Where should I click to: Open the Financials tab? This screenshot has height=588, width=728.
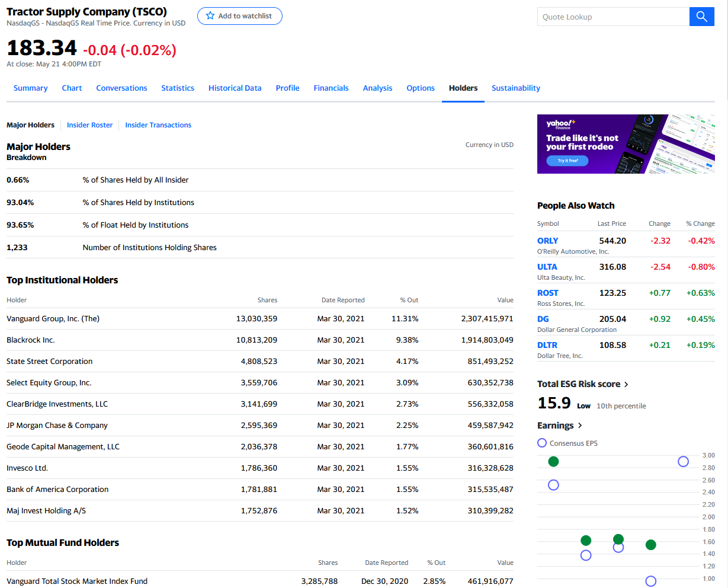[331, 88]
